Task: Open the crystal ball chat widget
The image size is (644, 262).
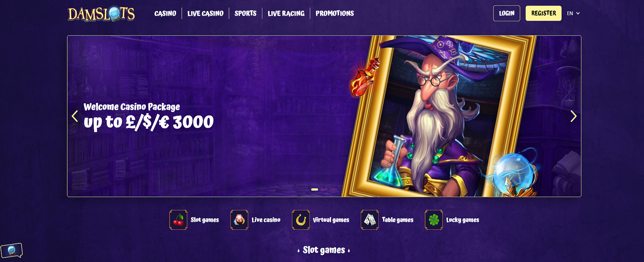Action: 12,250
